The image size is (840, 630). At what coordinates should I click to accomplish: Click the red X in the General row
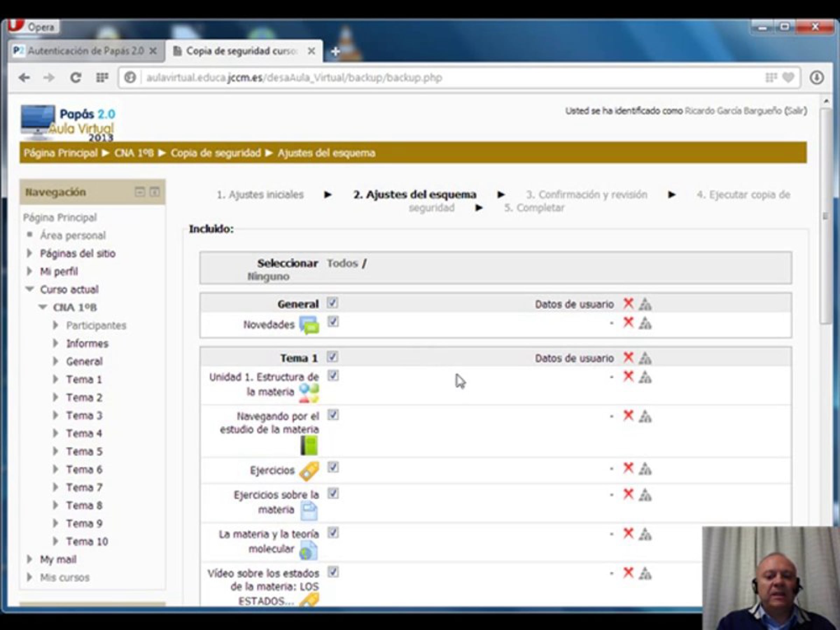coord(629,303)
